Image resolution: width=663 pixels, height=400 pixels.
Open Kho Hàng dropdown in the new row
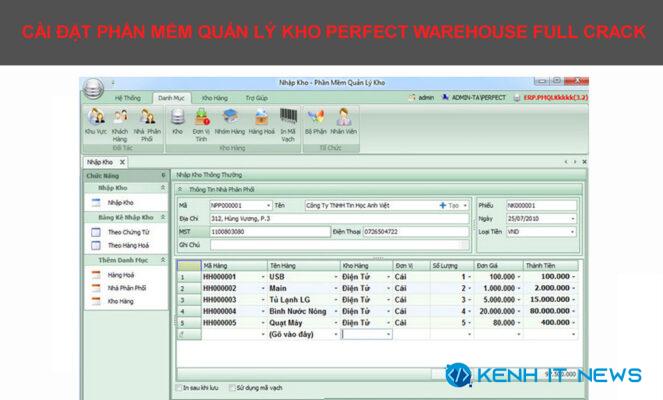[388, 334]
